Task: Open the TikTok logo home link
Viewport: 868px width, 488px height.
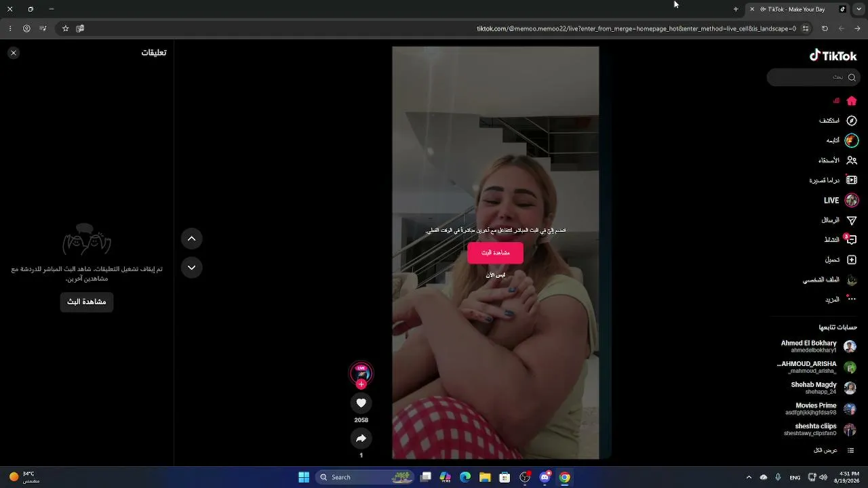Action: [833, 56]
